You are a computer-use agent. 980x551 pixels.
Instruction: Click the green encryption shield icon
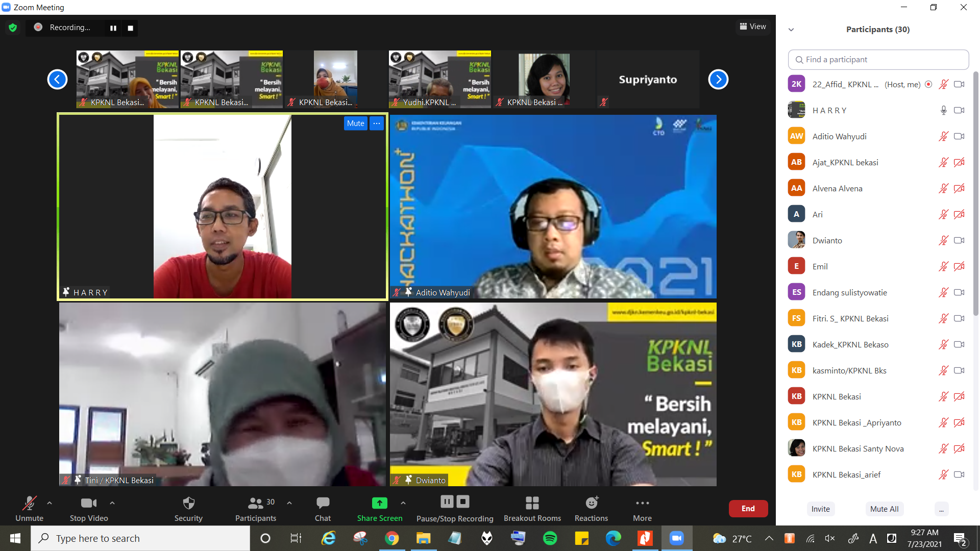click(13, 28)
